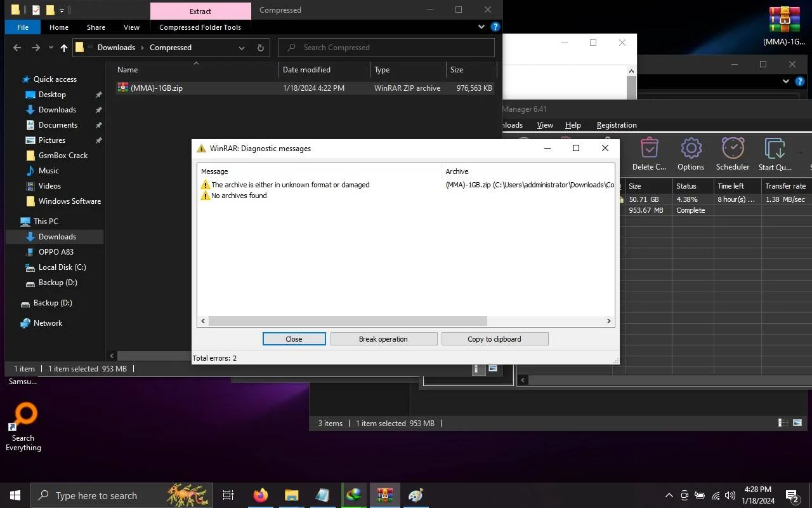Open Videos in the navigation pane
The width and height of the screenshot is (812, 508).
tap(49, 186)
